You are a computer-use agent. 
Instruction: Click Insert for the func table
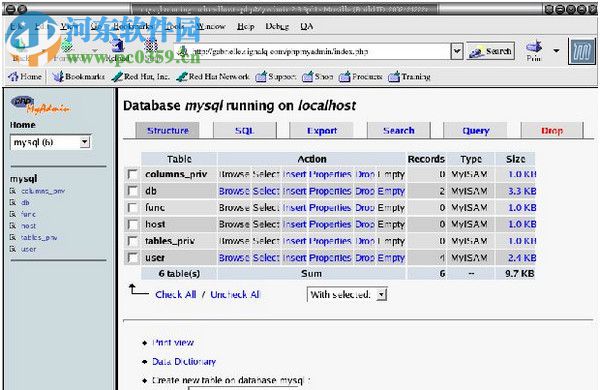[294, 208]
